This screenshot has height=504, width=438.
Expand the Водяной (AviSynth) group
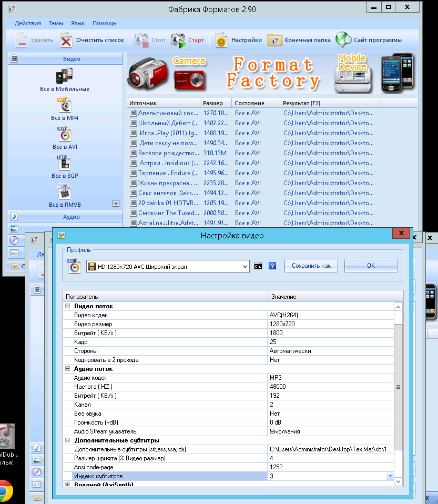click(67, 484)
